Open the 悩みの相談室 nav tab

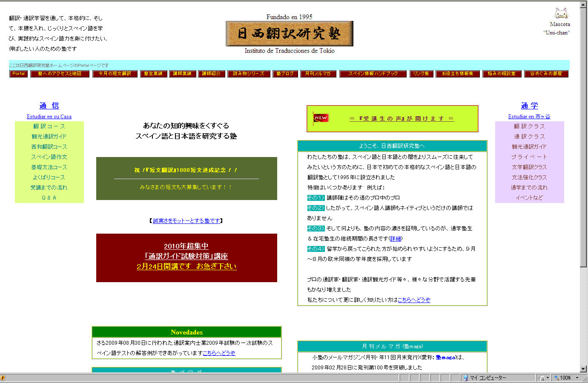[502, 74]
